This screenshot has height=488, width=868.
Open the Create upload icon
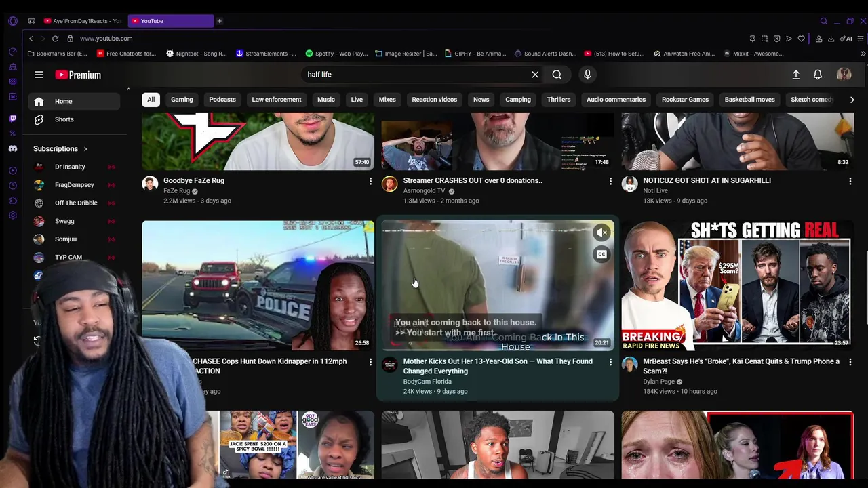(x=796, y=75)
